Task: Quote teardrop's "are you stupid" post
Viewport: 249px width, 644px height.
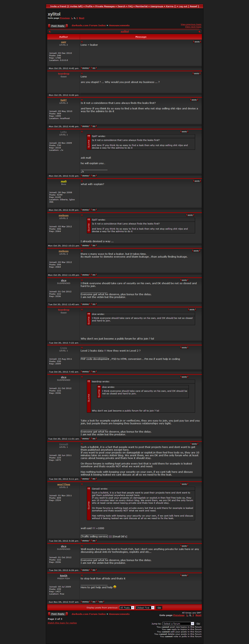Action: coord(197,74)
